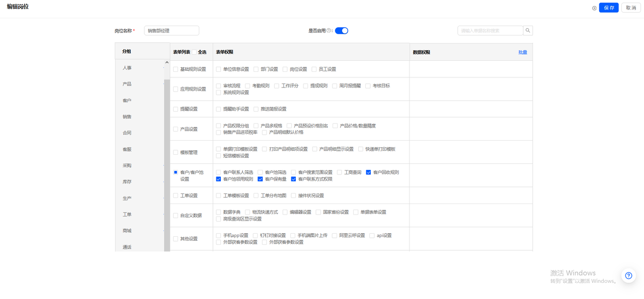Tick 快递单打印模板 checkbox
This screenshot has width=644, height=299.
tap(361, 149)
